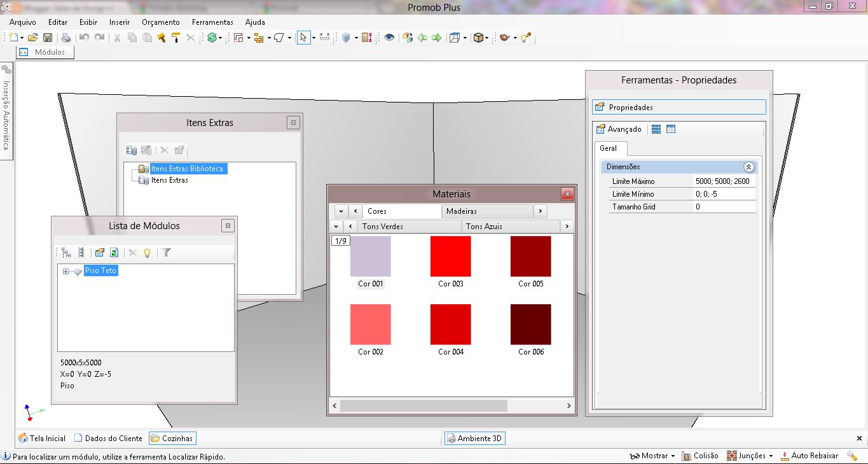
Task: Click the green refresh icon in Lista de Módulos
Action: click(x=114, y=253)
